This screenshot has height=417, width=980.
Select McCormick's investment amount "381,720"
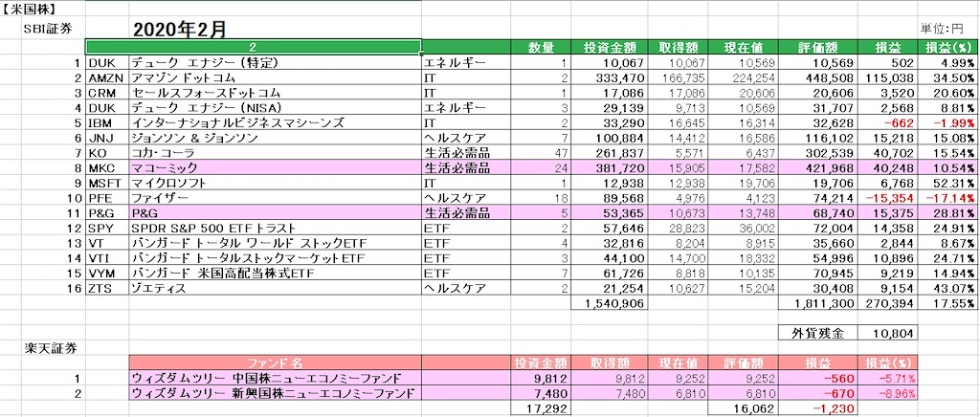pyautogui.click(x=610, y=167)
